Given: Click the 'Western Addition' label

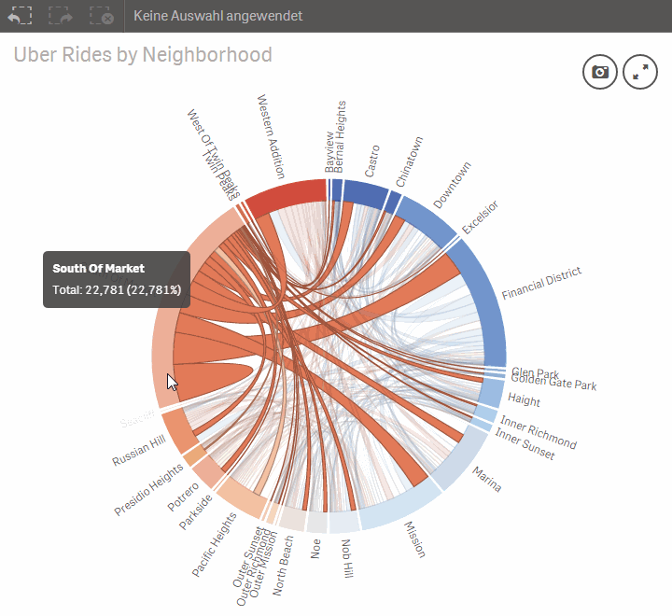Looking at the screenshot, I should pos(271,136).
